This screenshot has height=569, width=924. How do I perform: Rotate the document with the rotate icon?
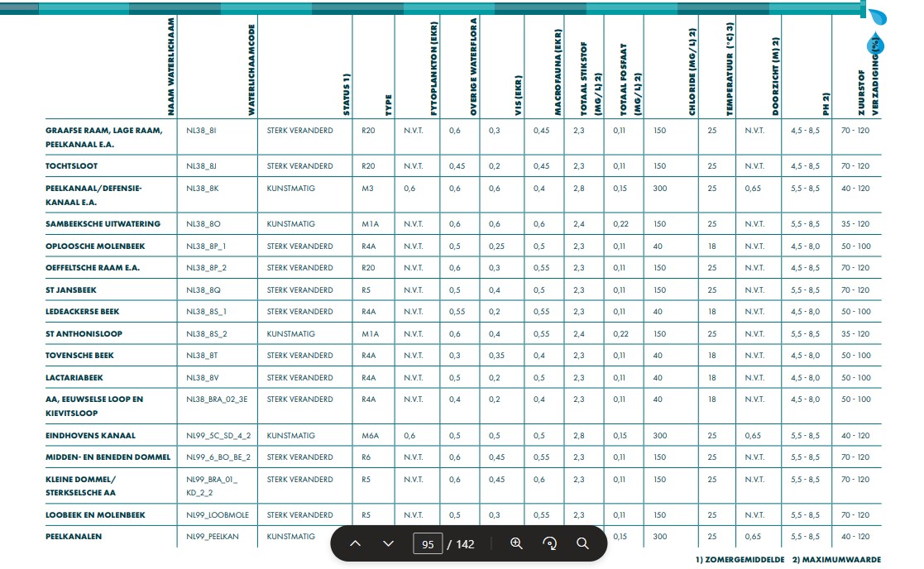(550, 543)
